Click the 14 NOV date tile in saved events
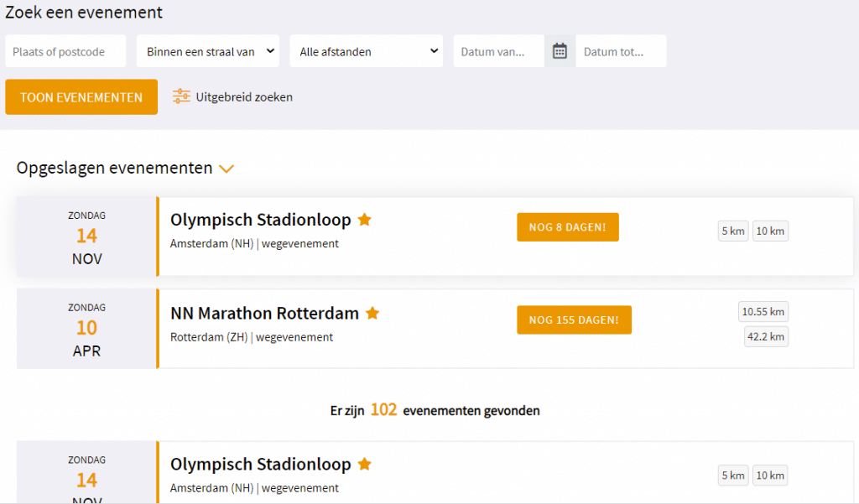The height and width of the screenshot is (504, 859). coord(86,236)
